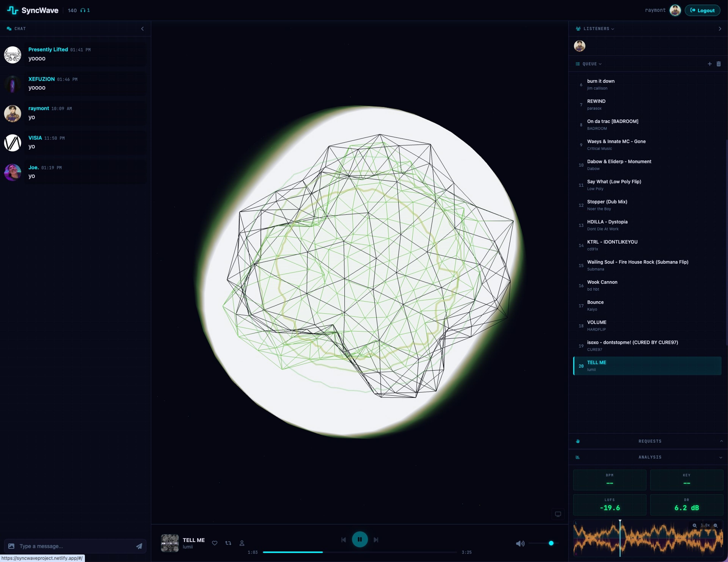Open the Queue dropdown chevron
728x562 pixels.
600,64
